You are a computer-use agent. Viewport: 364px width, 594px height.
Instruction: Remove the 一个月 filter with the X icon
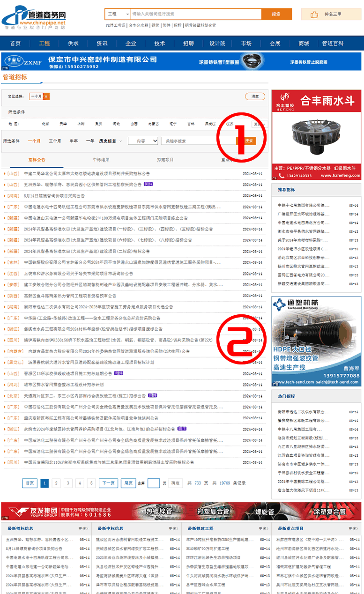pos(46,96)
